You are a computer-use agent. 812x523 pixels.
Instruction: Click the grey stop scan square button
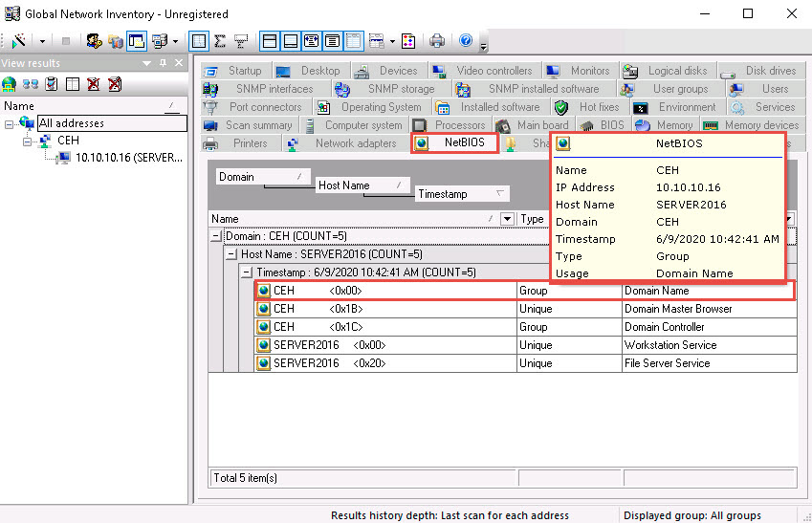[66, 41]
